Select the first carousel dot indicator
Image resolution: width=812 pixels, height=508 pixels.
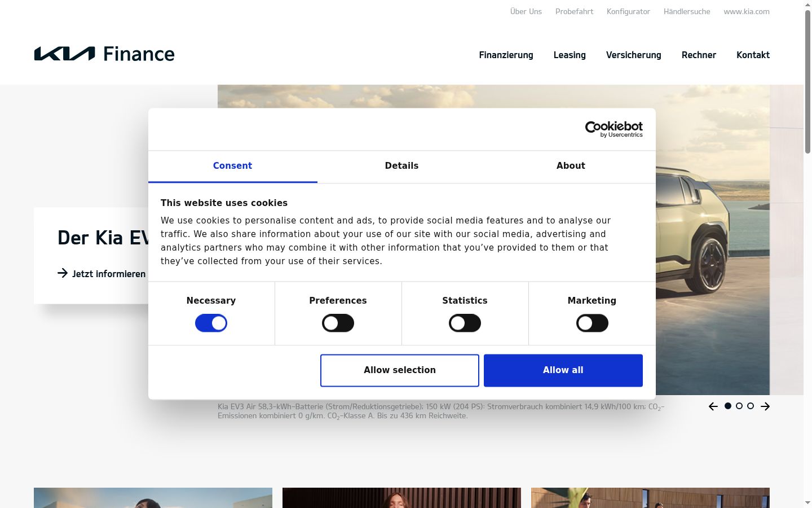pos(728,406)
